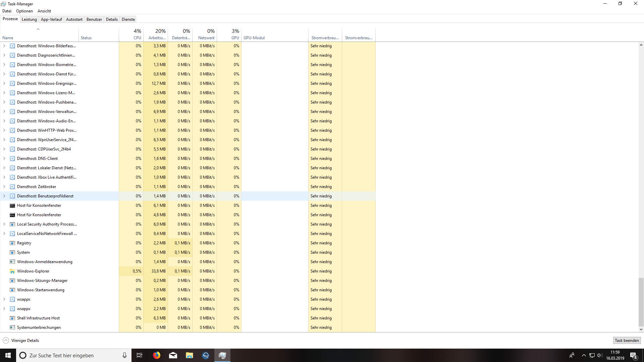Viewport: 644px width, 362px height.
Task: Click the microphone icon in search box
Action: (124, 355)
